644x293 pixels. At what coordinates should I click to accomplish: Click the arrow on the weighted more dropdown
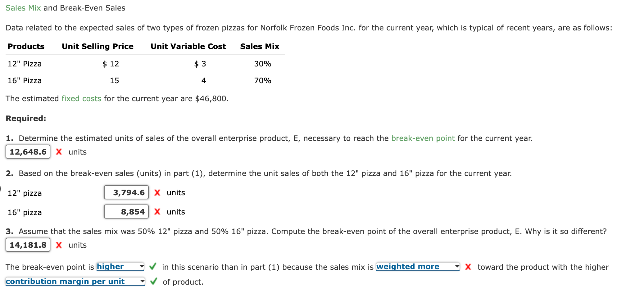(x=456, y=267)
